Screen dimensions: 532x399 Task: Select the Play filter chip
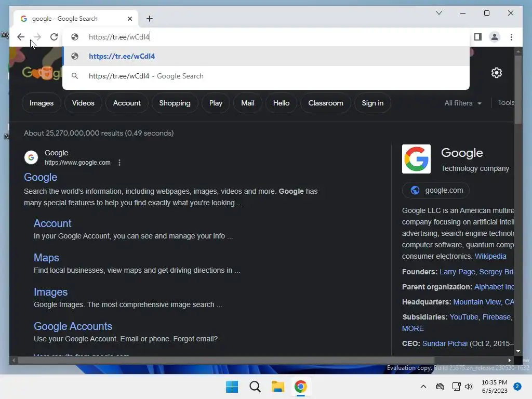216,103
